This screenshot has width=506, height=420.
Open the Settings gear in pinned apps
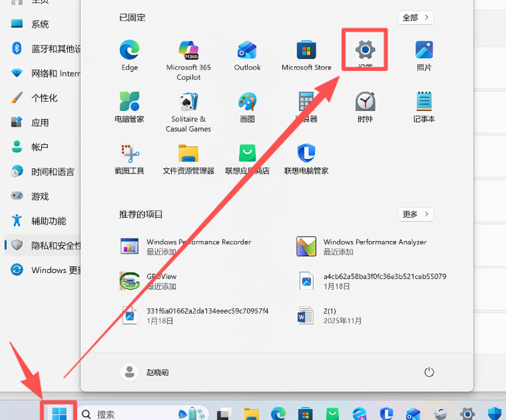click(x=365, y=50)
